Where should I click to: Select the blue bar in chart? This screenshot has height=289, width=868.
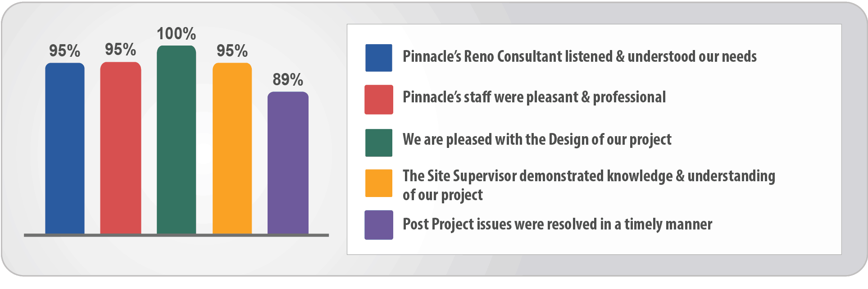tap(65, 148)
